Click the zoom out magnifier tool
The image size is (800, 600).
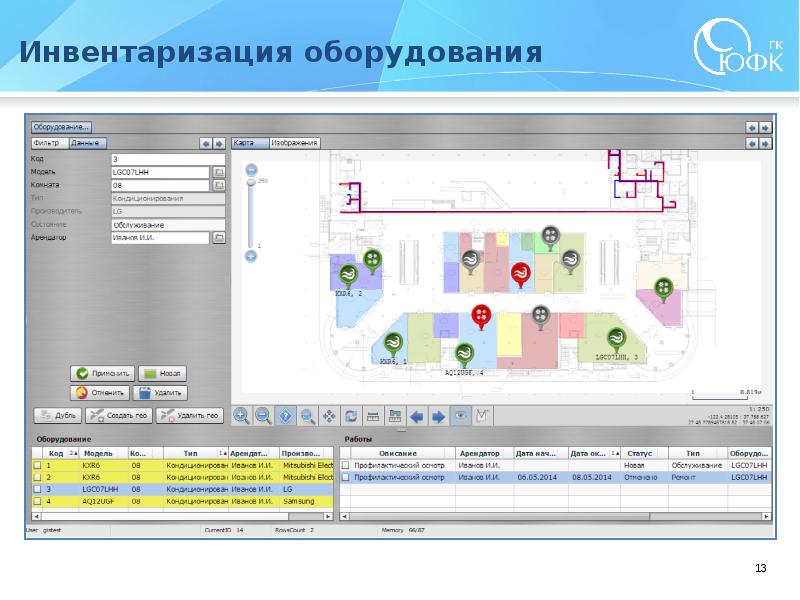[263, 415]
